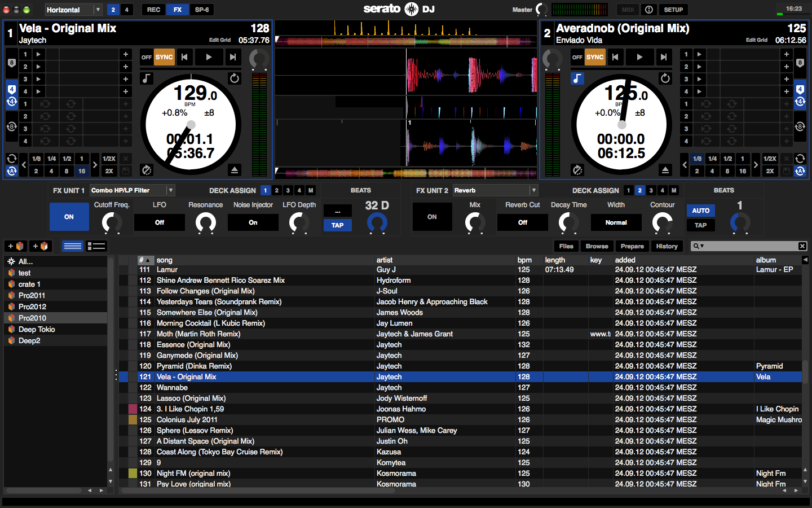Show 8 cue points view on deck 1

tap(11, 63)
